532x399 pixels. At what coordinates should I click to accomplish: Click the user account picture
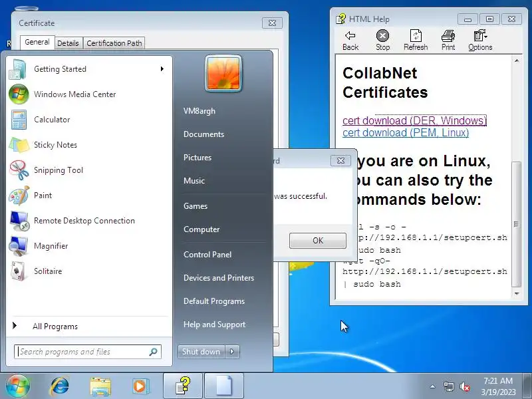223,73
